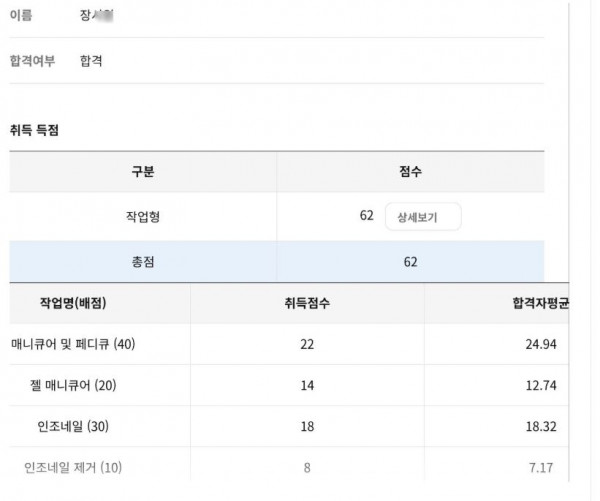The image size is (600, 501).
Task: Click the 합격 result text
Action: pos(91,61)
